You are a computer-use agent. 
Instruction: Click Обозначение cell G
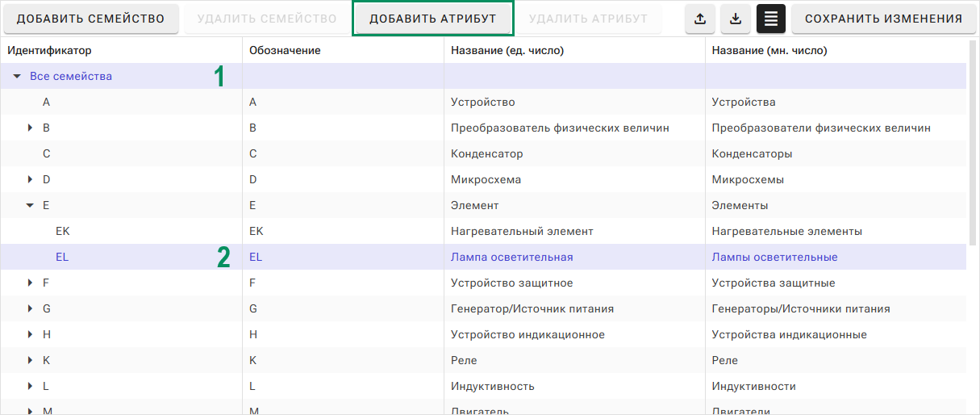point(253,308)
